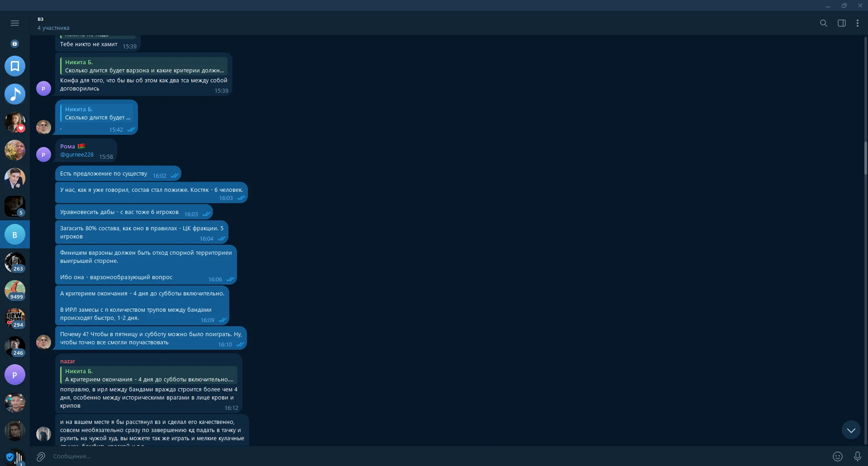Open the hamburger main menu

click(14, 23)
